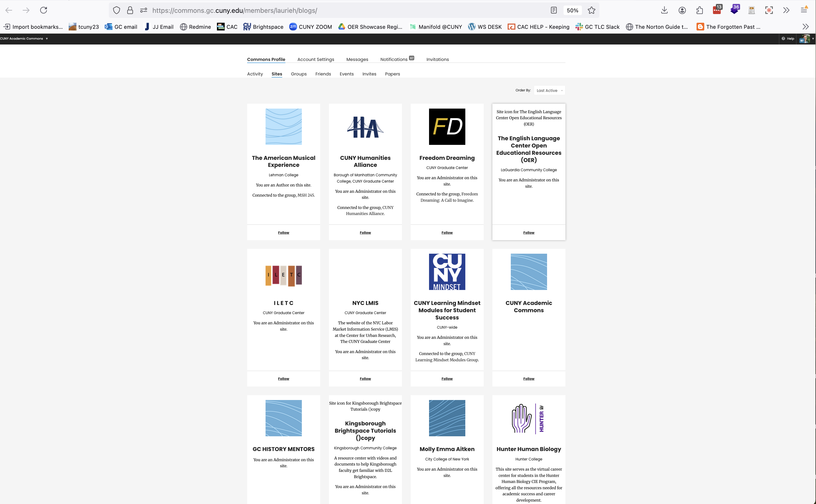Switch to the Account Settings tab

(316, 59)
